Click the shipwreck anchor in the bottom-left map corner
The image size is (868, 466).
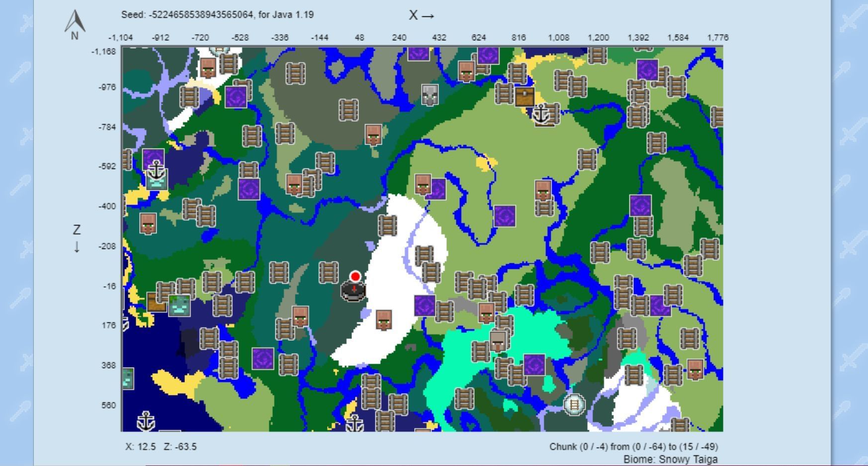click(x=146, y=421)
